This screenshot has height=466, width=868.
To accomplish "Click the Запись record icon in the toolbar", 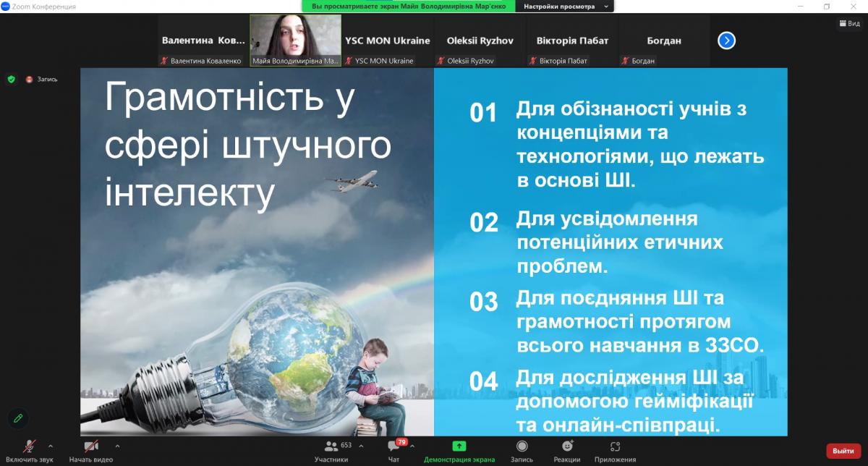I will pos(522,446).
